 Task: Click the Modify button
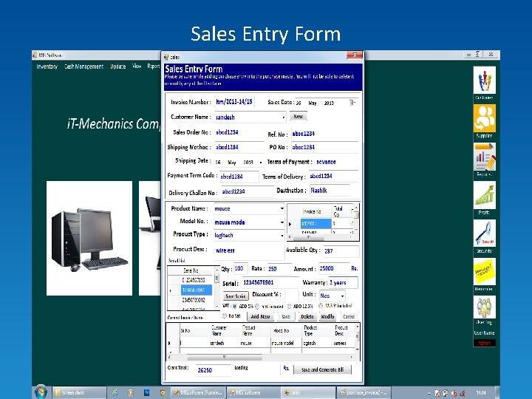coord(328,316)
